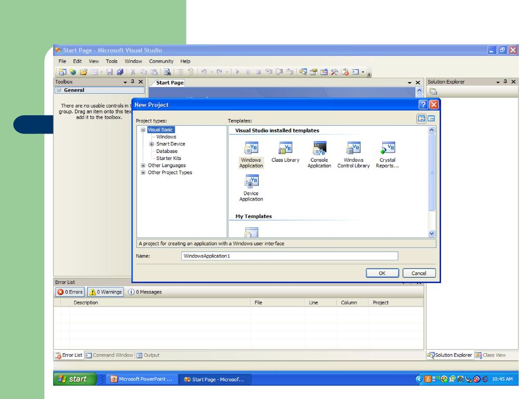
Task: Toggle the 0 Messages filter button
Action: click(x=144, y=292)
